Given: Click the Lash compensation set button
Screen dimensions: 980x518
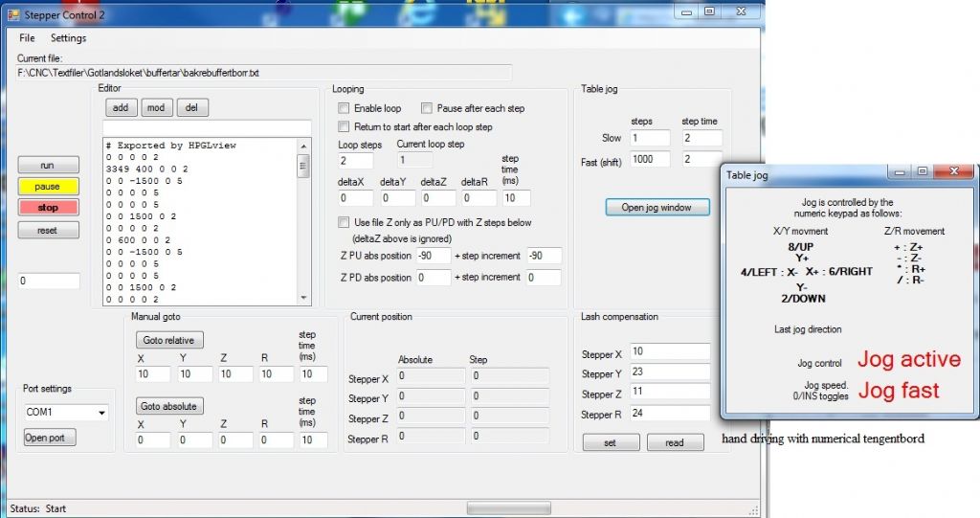Looking at the screenshot, I should pos(611,442).
